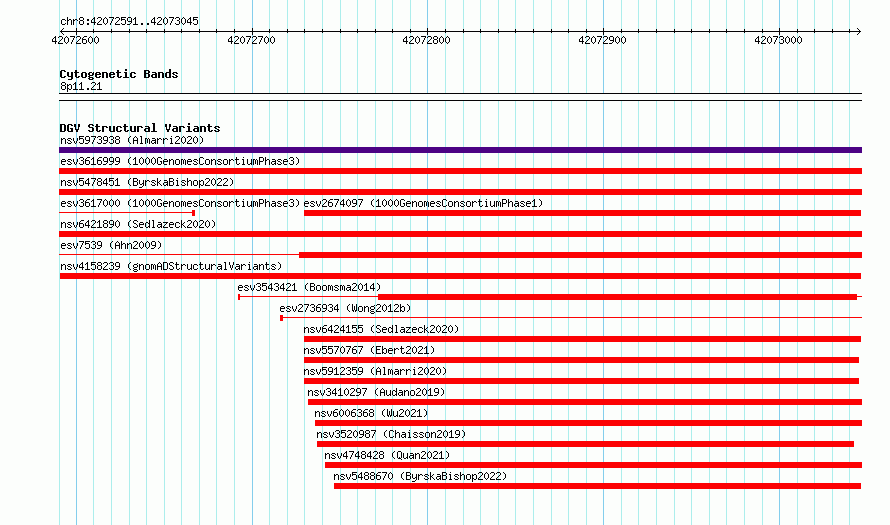Click the red bar under nsv6006368
This screenshot has width=890, height=525.
(589, 423)
